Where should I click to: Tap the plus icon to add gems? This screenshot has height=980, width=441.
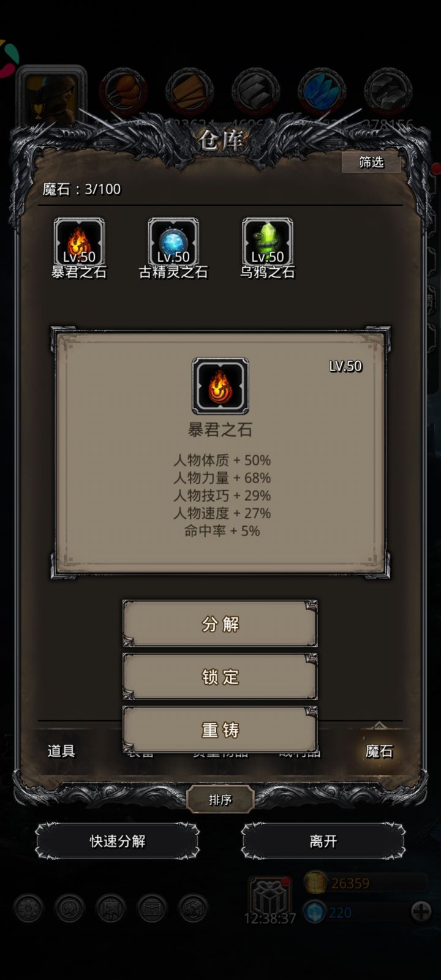pos(421,912)
